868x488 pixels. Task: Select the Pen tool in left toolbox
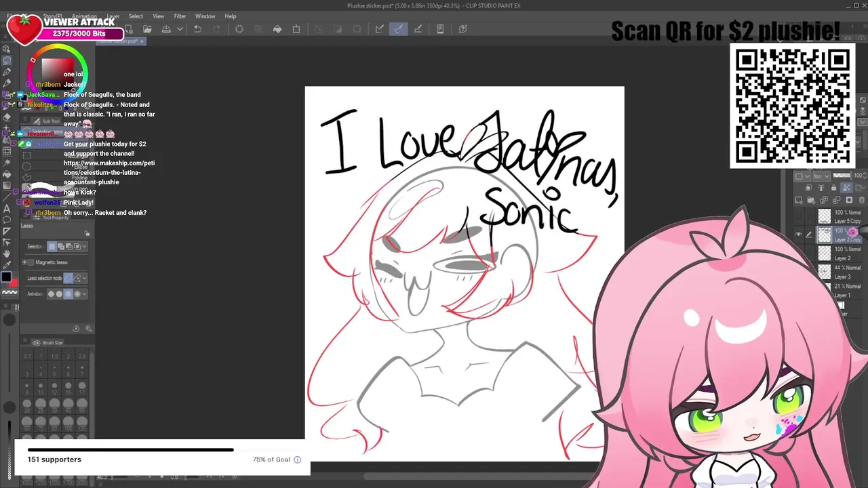click(x=7, y=72)
